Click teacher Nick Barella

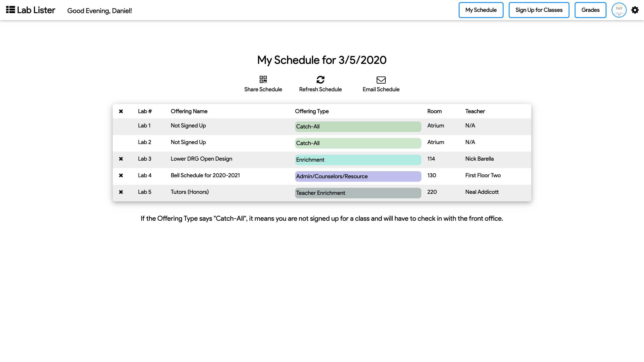(x=479, y=159)
